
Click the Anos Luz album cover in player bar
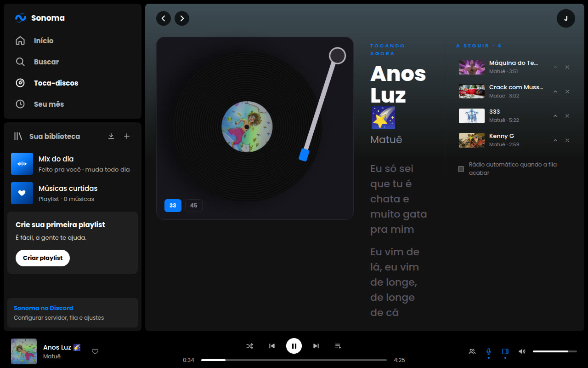pos(24,351)
